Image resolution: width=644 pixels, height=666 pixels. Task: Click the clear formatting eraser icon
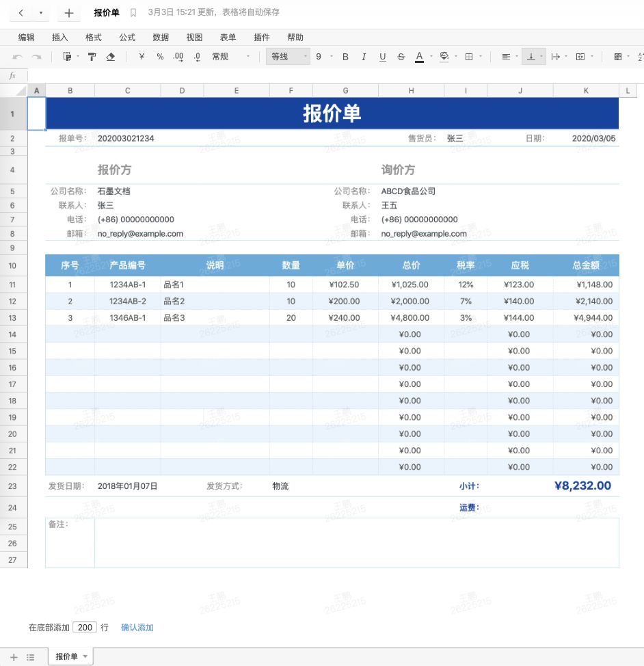tap(111, 57)
